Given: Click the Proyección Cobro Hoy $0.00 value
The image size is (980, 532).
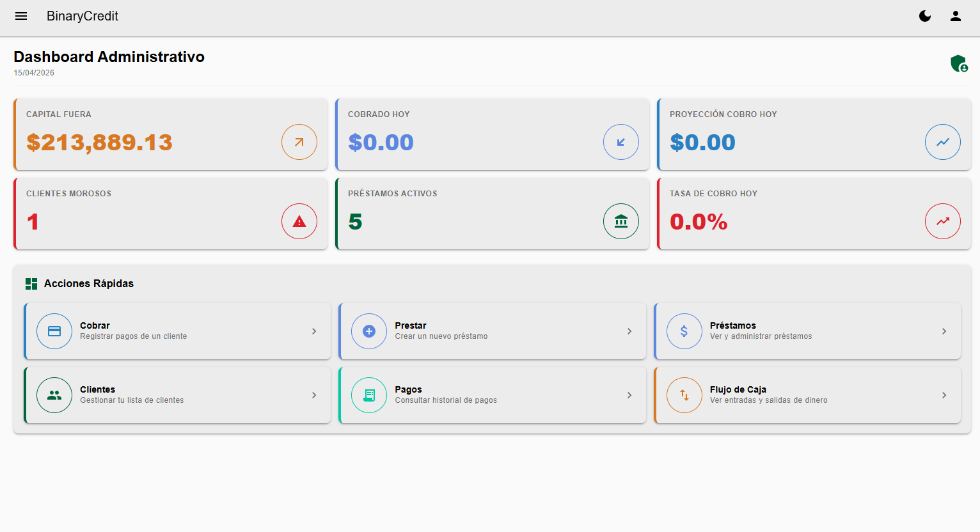Looking at the screenshot, I should [702, 142].
